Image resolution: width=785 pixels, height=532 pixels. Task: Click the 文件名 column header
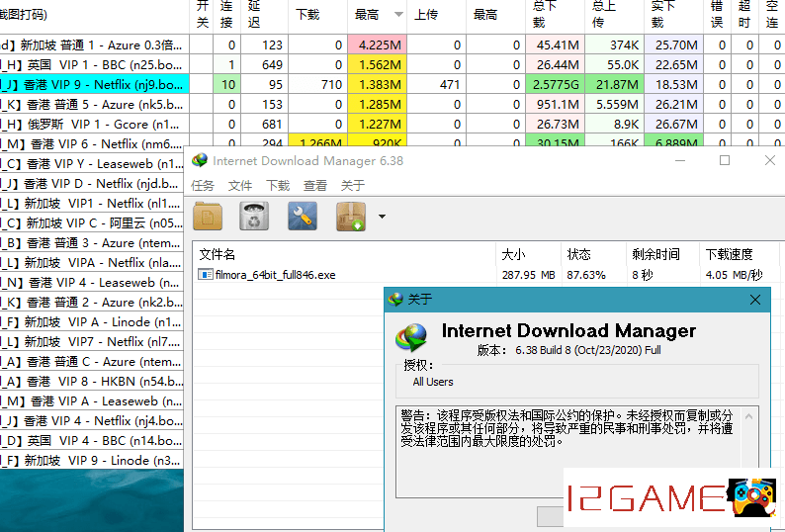coord(218,254)
